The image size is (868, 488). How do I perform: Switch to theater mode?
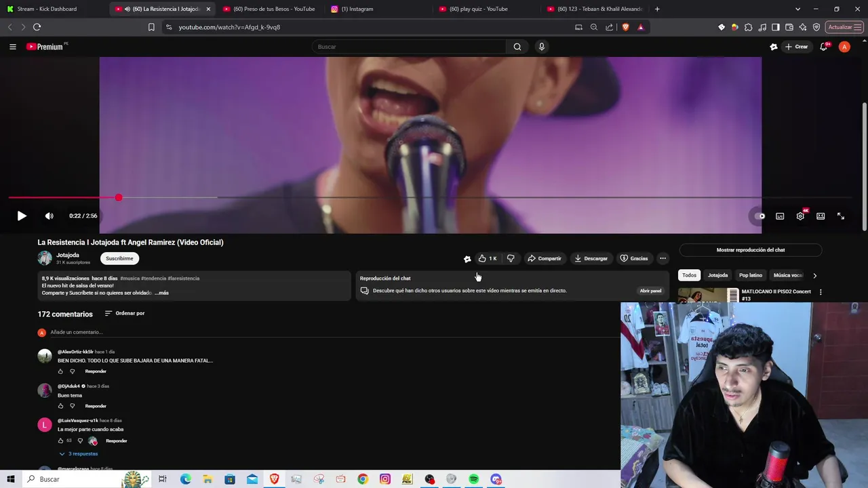click(x=821, y=216)
